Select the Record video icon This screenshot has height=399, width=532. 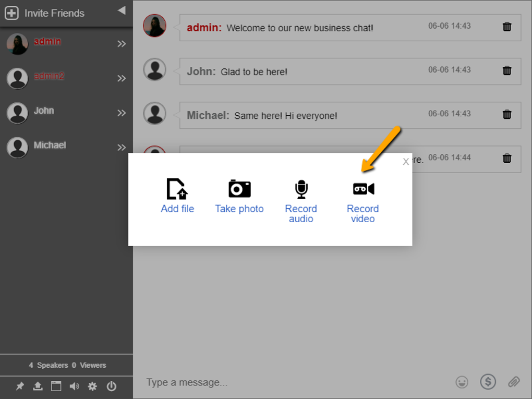(x=362, y=189)
